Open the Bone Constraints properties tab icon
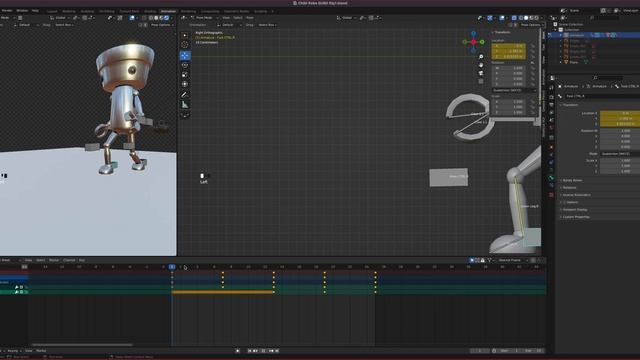 [551, 186]
